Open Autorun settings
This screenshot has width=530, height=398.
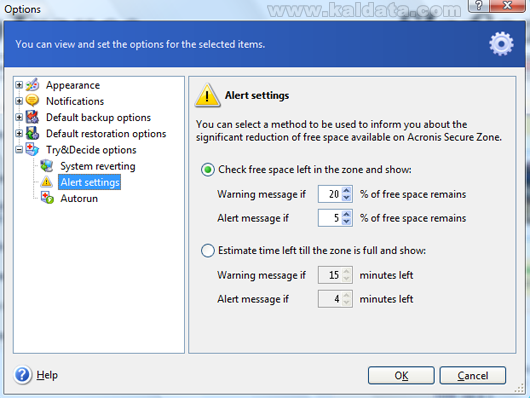[79, 198]
